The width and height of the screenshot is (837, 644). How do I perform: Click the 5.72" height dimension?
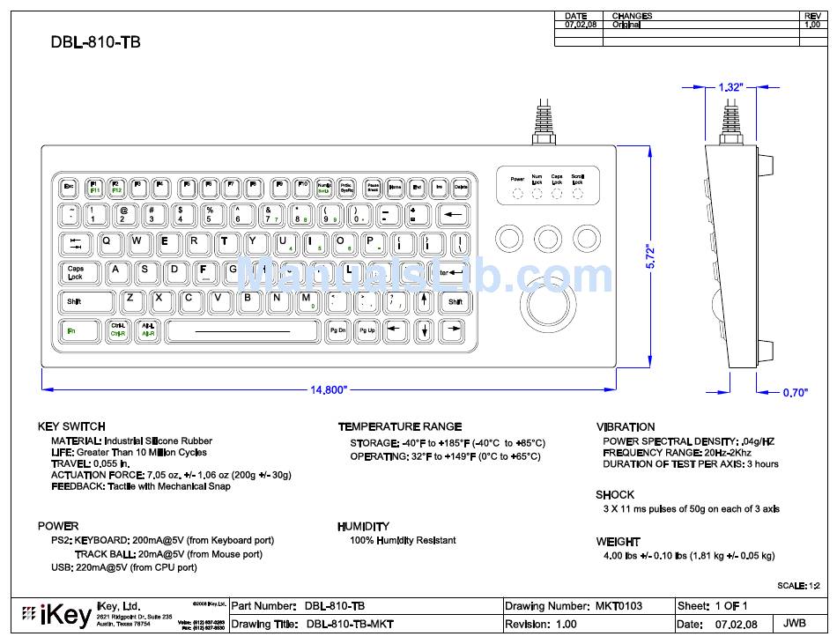coord(650,257)
